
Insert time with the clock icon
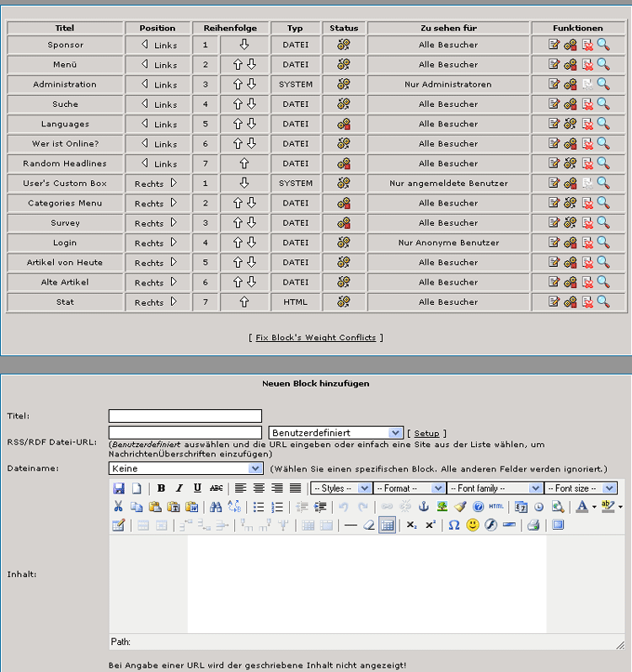pos(539,507)
